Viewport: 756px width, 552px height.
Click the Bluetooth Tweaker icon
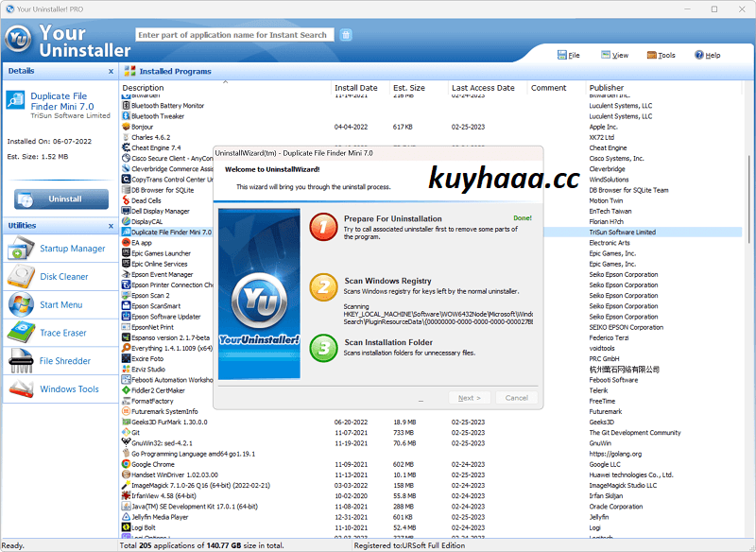click(x=126, y=116)
